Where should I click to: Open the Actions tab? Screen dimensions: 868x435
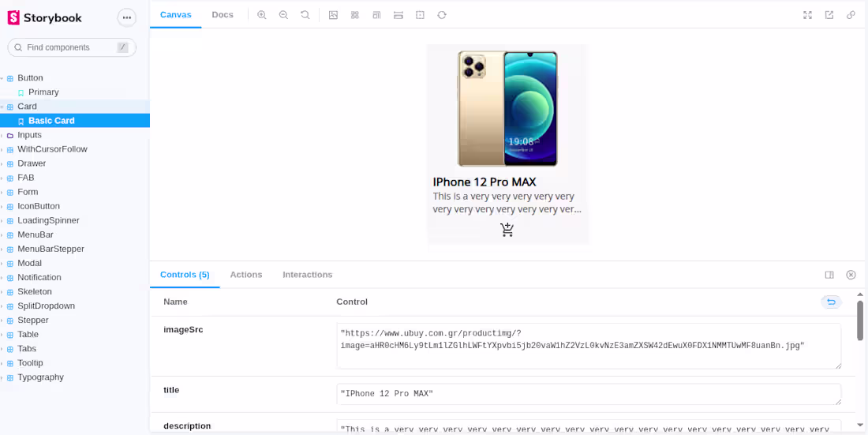[x=246, y=275]
